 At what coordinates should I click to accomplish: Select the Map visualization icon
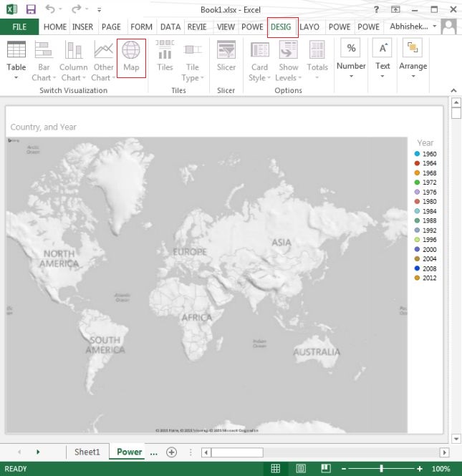click(x=131, y=58)
